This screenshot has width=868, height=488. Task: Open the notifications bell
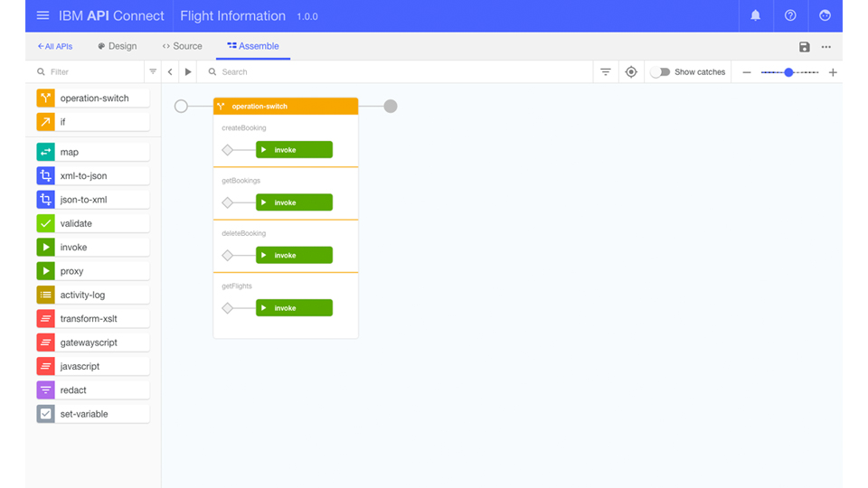coord(756,16)
